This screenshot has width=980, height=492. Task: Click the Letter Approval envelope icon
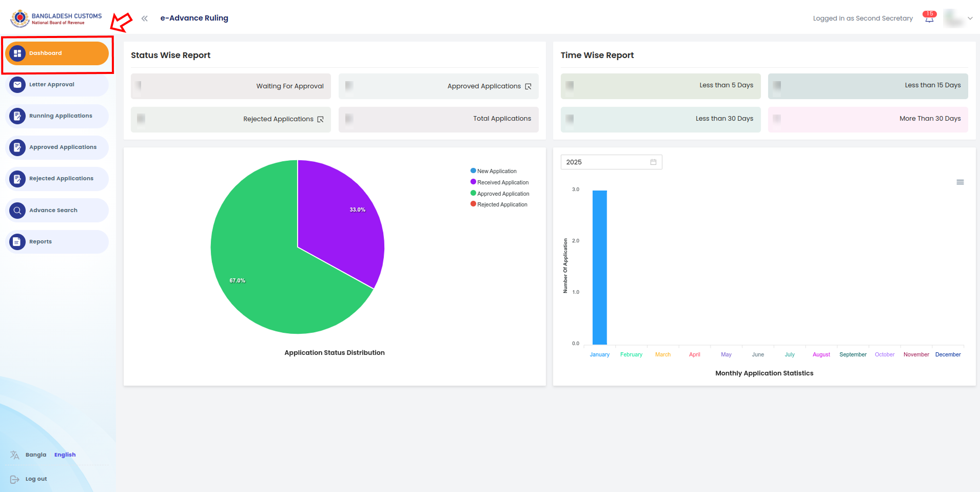pos(17,85)
